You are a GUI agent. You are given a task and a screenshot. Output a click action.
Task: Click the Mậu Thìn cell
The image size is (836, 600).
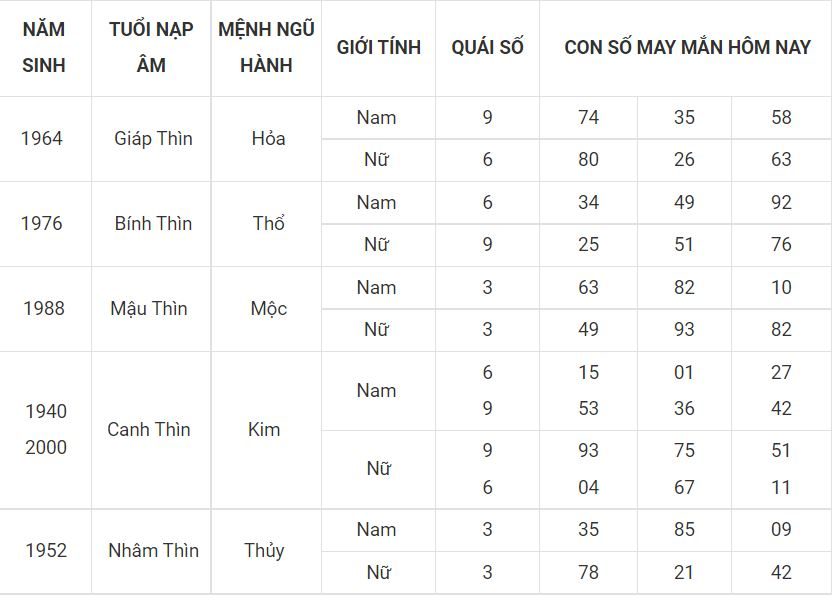149,308
